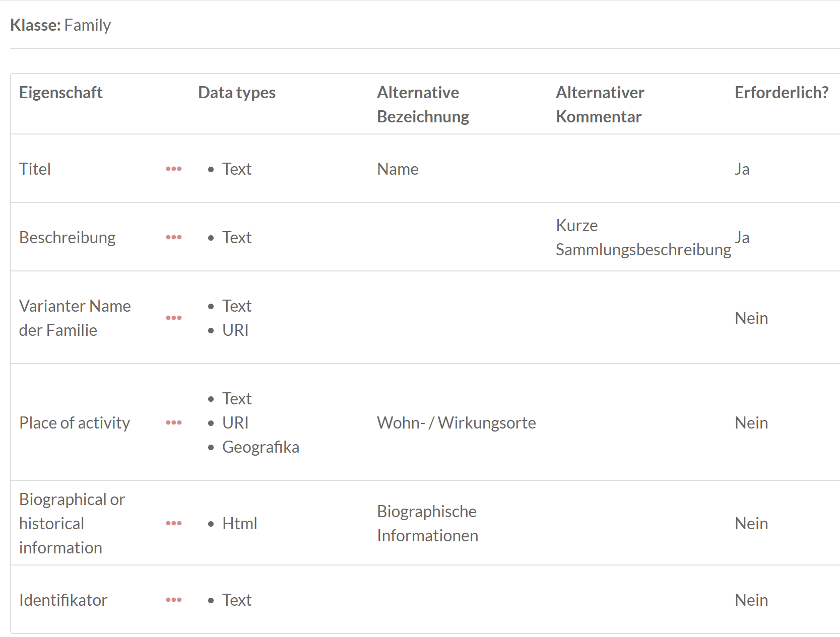Select the Identifikator property row
The height and width of the screenshot is (637, 840).
63,600
